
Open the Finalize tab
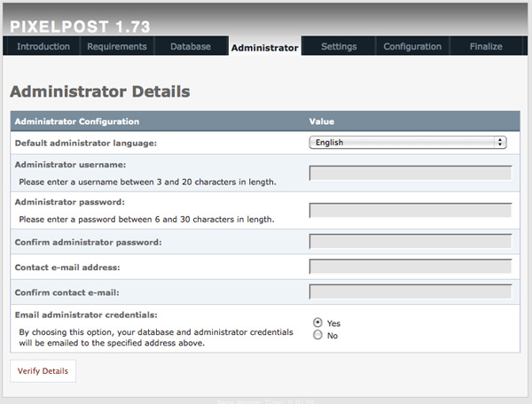[x=486, y=46]
